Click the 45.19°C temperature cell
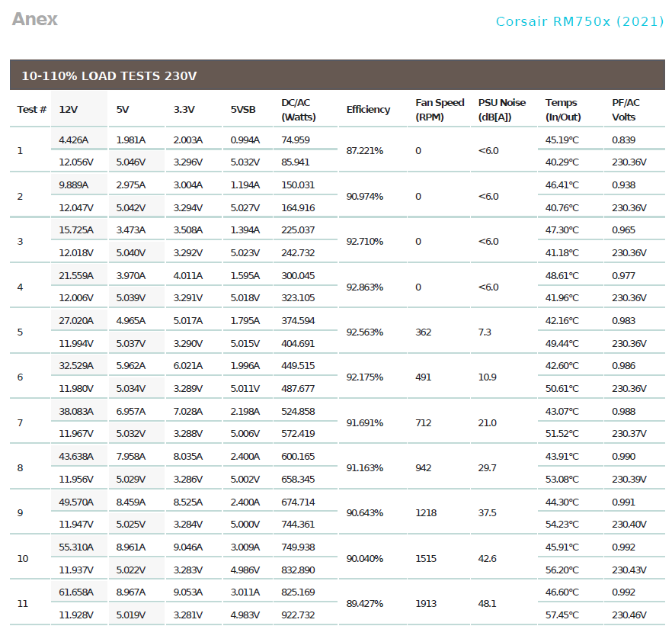The image size is (672, 626). pyautogui.click(x=562, y=140)
